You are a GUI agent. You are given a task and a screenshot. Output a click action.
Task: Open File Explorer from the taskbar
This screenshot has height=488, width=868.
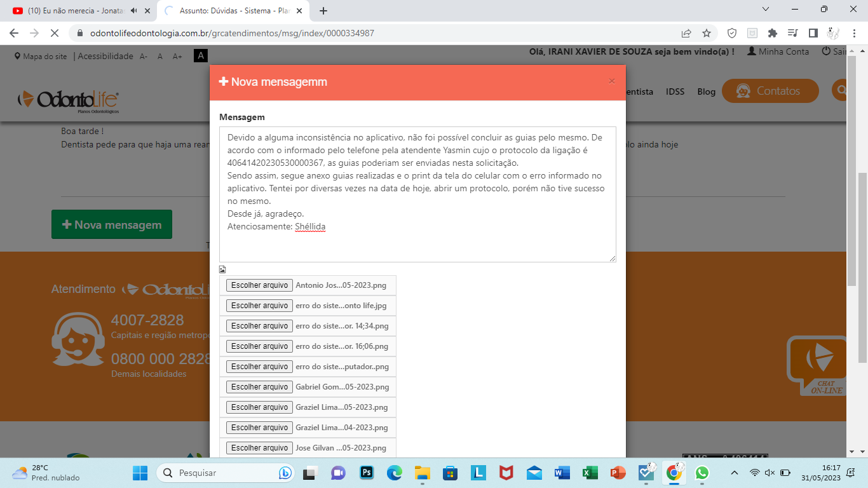423,473
